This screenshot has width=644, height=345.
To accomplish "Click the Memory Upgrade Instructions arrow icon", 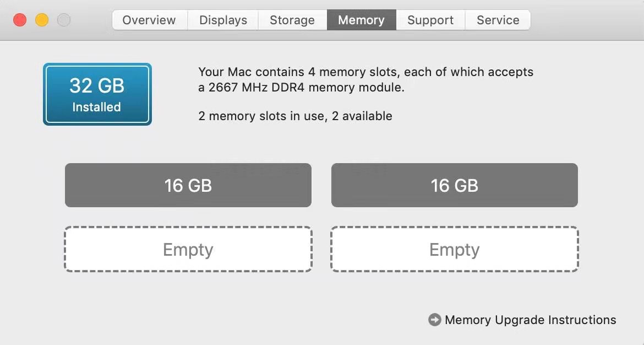I will [x=434, y=320].
